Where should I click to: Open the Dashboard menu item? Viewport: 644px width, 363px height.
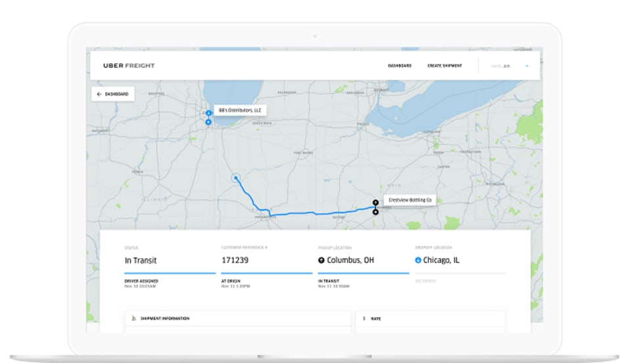point(400,66)
